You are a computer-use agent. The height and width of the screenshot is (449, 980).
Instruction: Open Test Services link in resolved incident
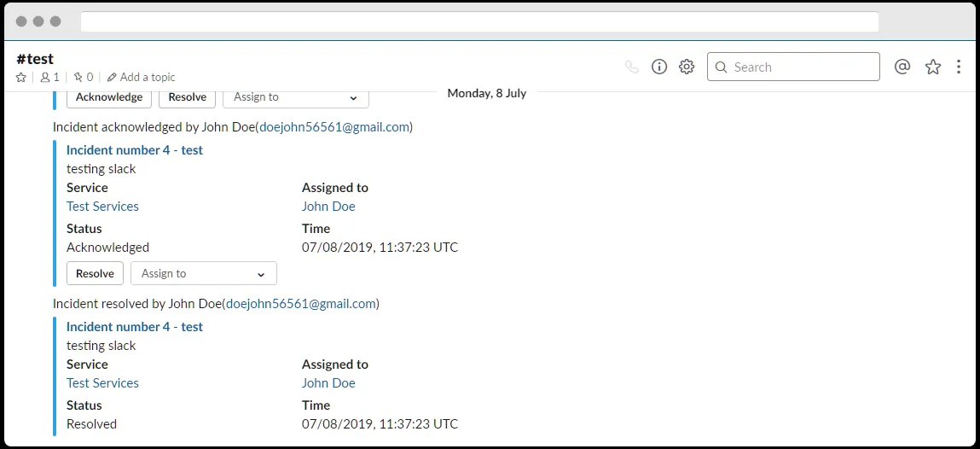pyautogui.click(x=102, y=382)
